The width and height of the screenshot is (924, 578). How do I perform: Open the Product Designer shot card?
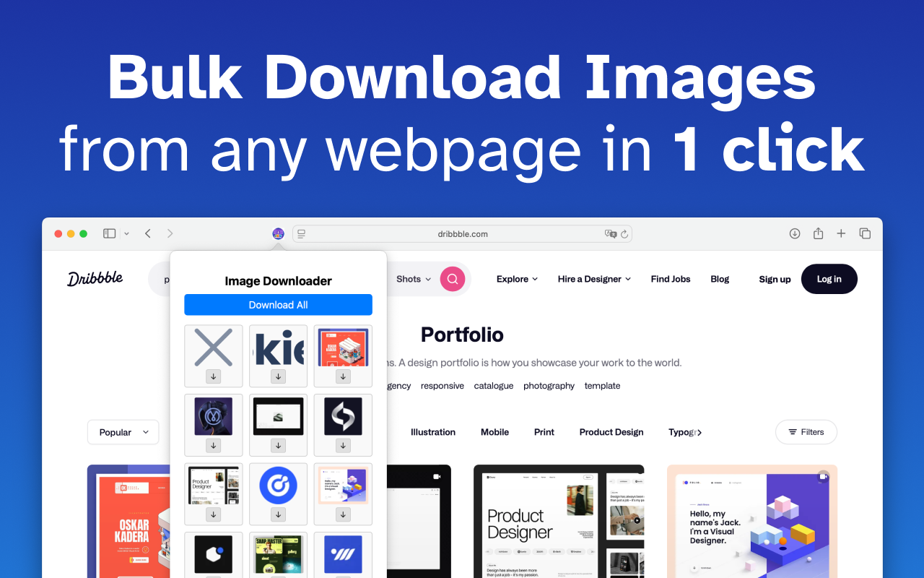(x=559, y=521)
